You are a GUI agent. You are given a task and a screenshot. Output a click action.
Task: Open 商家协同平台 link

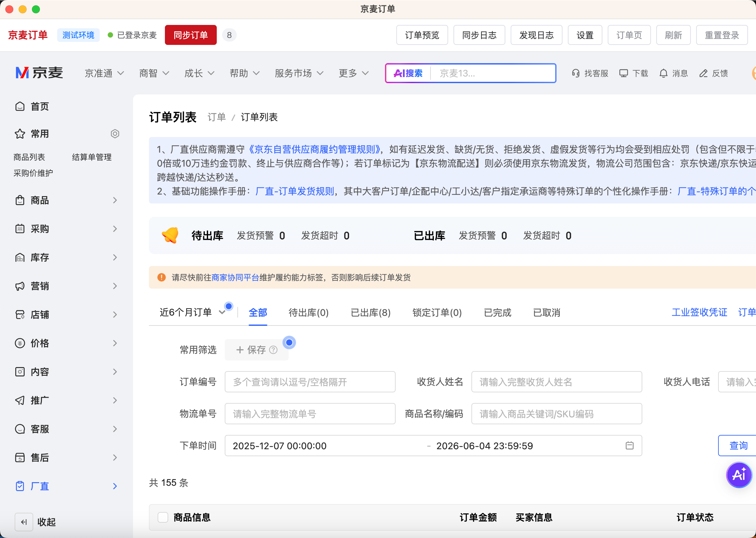coord(235,277)
